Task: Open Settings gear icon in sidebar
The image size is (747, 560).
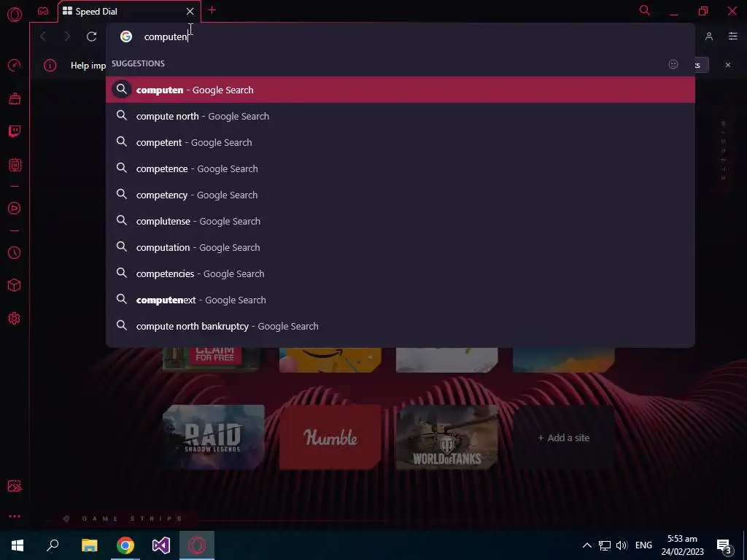Action: point(15,319)
